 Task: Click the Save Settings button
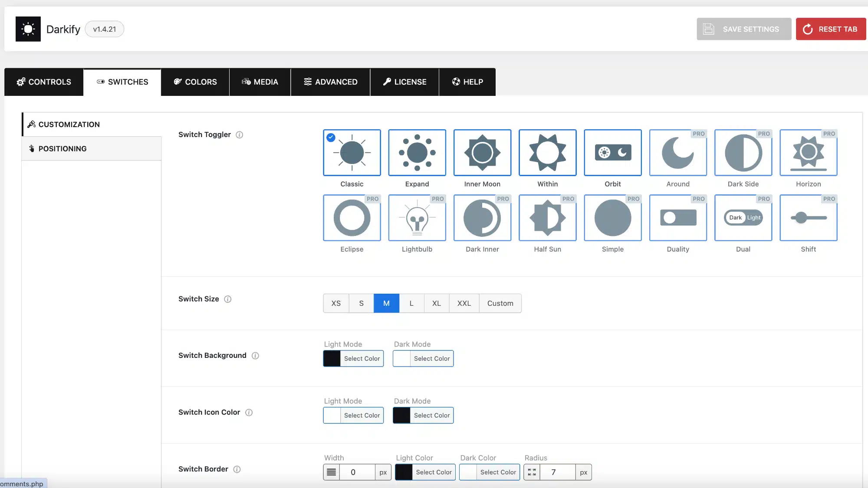point(744,29)
